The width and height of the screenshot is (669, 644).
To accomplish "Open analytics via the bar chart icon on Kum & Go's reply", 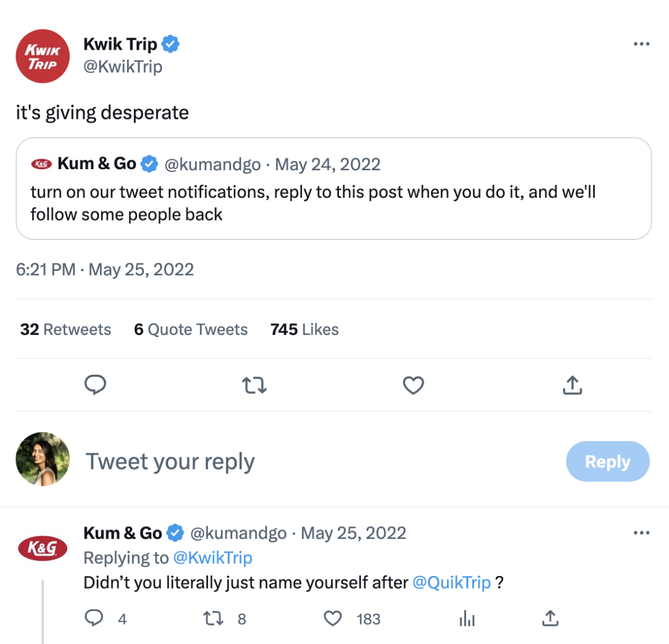I will tap(467, 618).
